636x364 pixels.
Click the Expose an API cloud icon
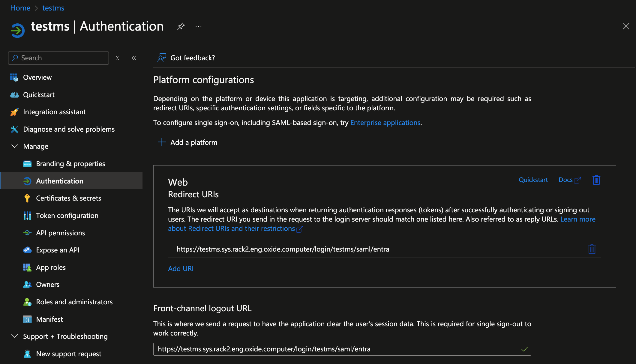(27, 250)
